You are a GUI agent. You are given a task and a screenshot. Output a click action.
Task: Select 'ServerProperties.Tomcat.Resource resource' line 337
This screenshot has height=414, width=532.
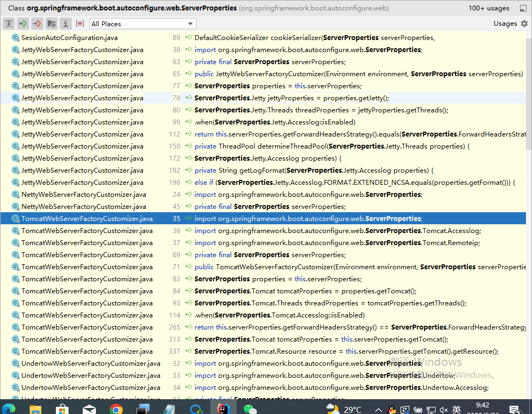[x=346, y=351]
